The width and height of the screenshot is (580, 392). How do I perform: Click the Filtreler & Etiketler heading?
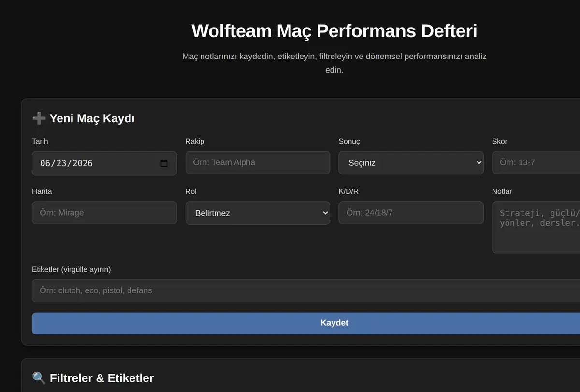tap(101, 378)
